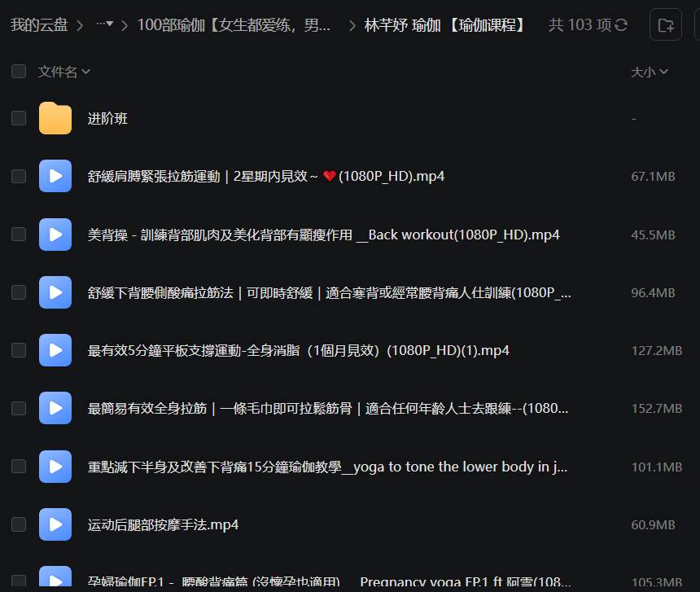
Task: Open the 重點減下半身及改善下背痛15分鐘瑜伽教學 file name
Action: (x=327, y=467)
